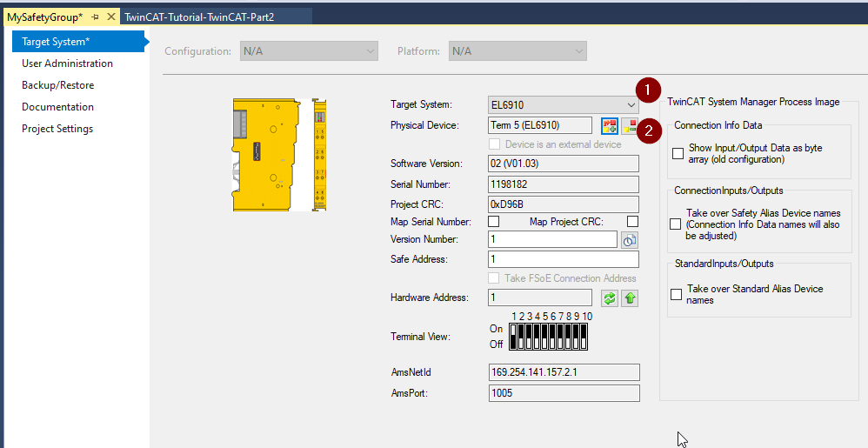Activate the MySafetyGroup document tab
Viewport: 868px width, 448px height.
[x=45, y=17]
